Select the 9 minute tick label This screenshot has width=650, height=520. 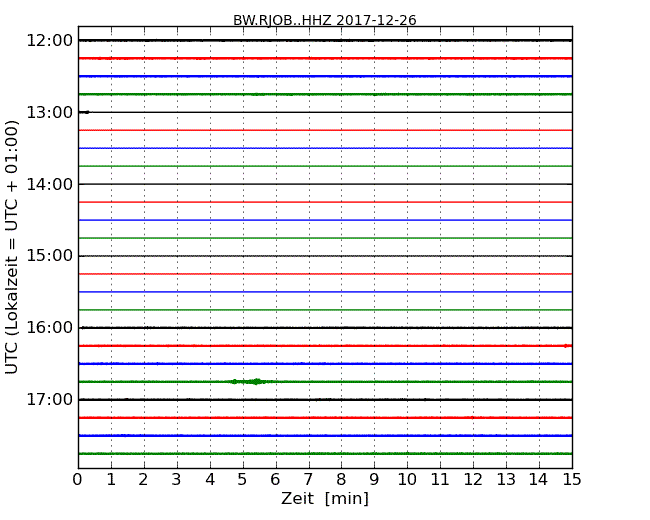(374, 480)
